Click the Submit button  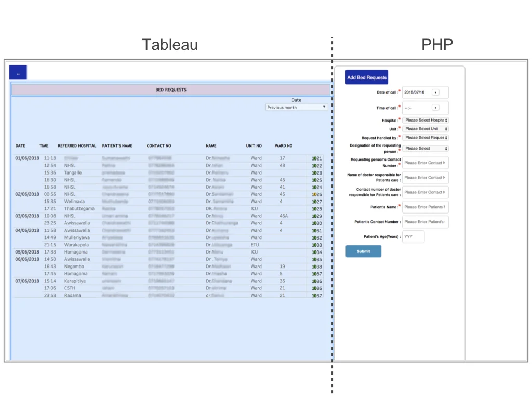point(363,251)
